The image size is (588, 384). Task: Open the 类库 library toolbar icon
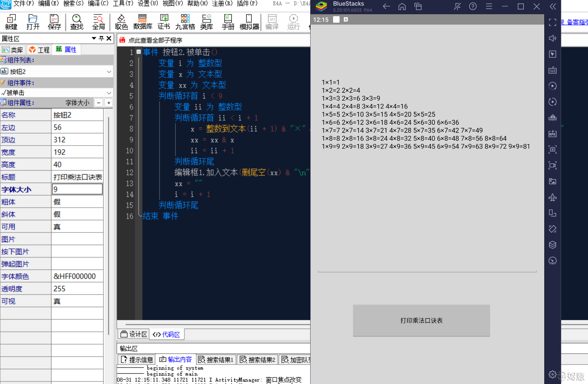(x=207, y=22)
